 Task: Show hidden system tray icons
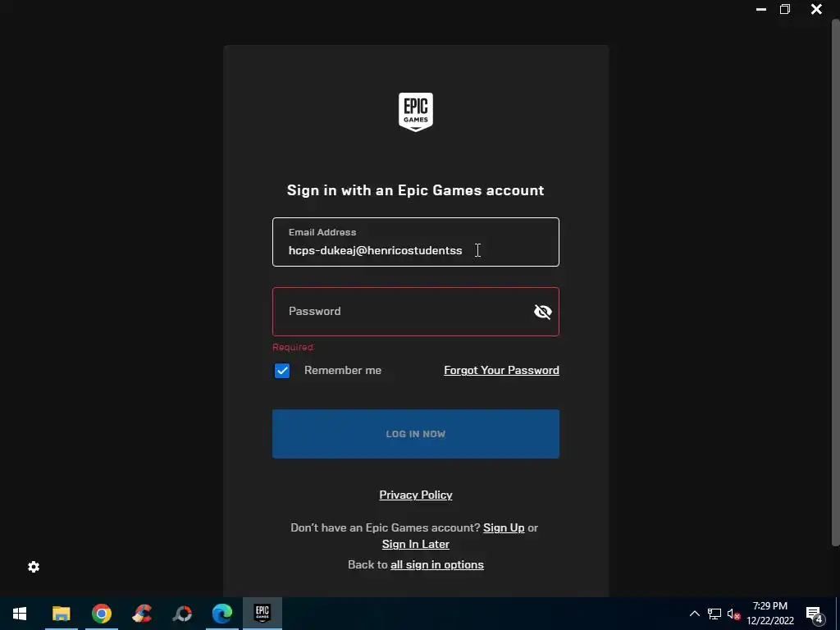click(x=694, y=614)
